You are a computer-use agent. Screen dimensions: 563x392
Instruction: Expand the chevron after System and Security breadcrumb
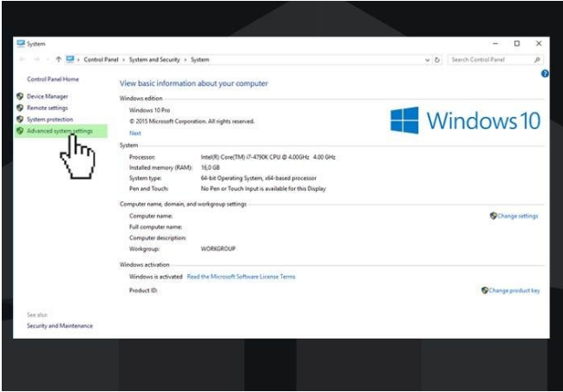(186, 60)
